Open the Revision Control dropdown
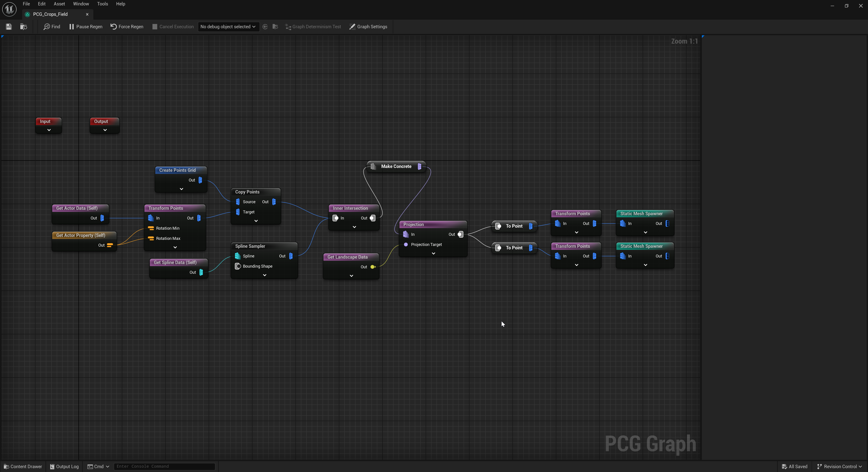Image resolution: width=868 pixels, height=472 pixels. point(840,466)
